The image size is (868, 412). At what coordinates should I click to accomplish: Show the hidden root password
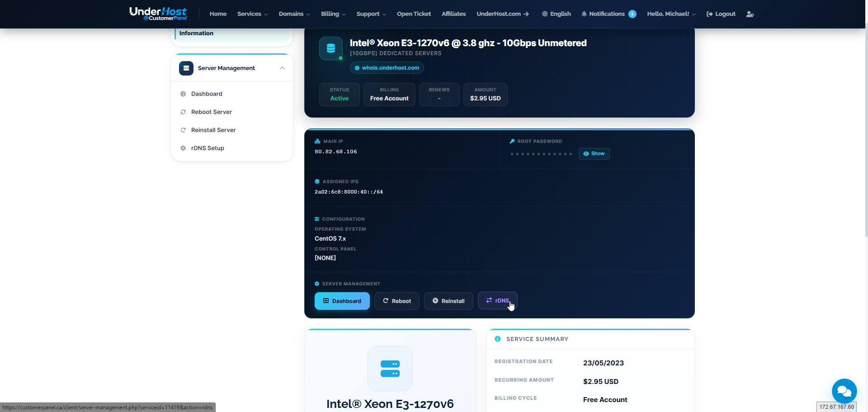594,154
